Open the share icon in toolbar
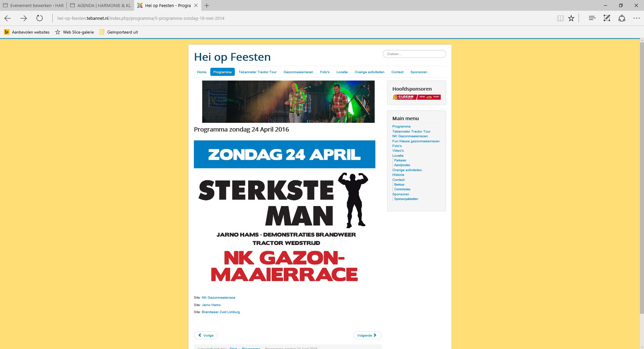Image resolution: width=644 pixels, height=349 pixels. (622, 18)
